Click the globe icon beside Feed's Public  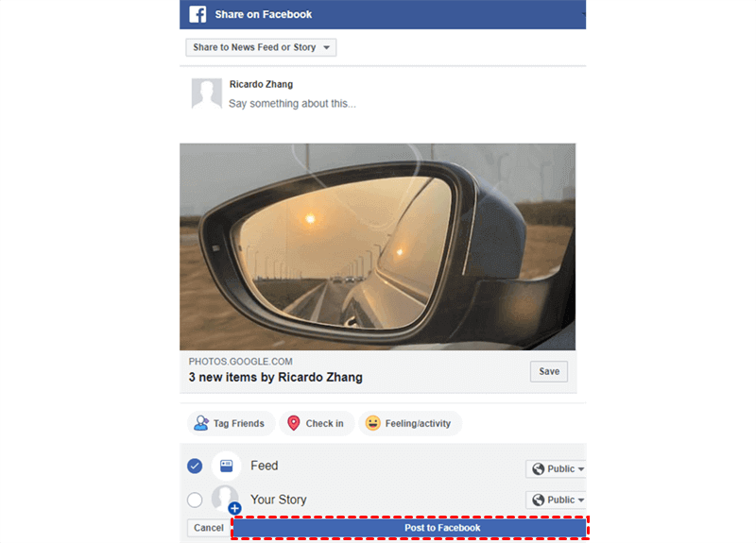click(538, 468)
